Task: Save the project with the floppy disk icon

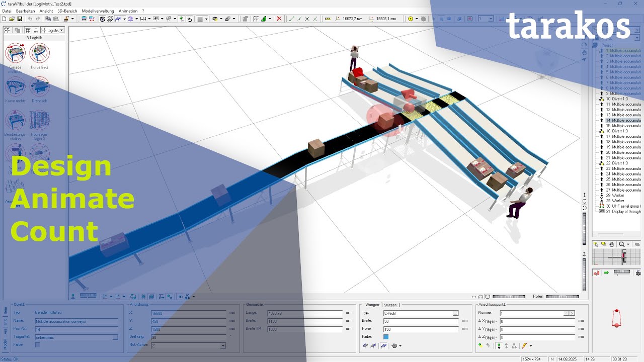Action: point(20,19)
